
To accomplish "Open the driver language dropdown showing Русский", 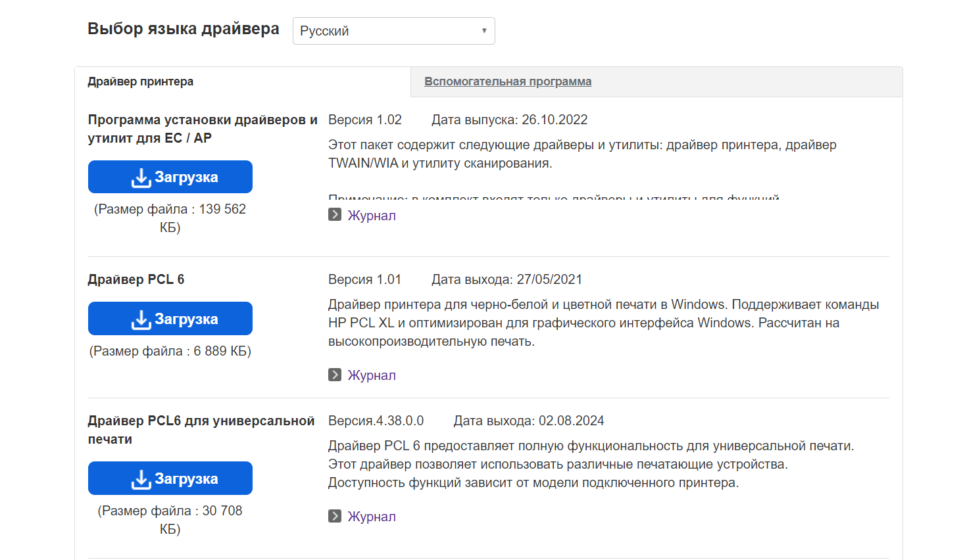I will (x=393, y=31).
